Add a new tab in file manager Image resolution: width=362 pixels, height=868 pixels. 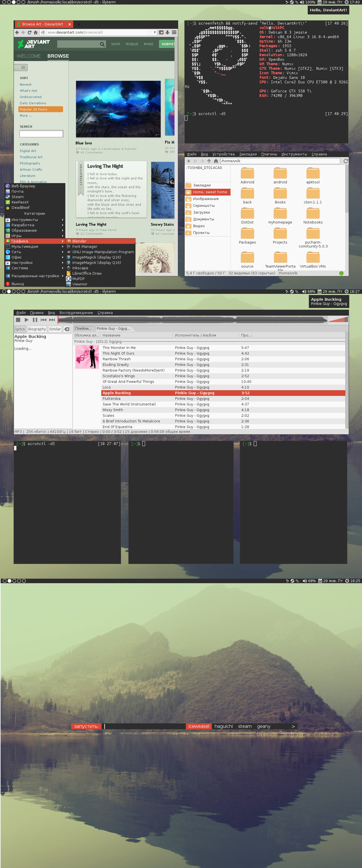coord(189,161)
